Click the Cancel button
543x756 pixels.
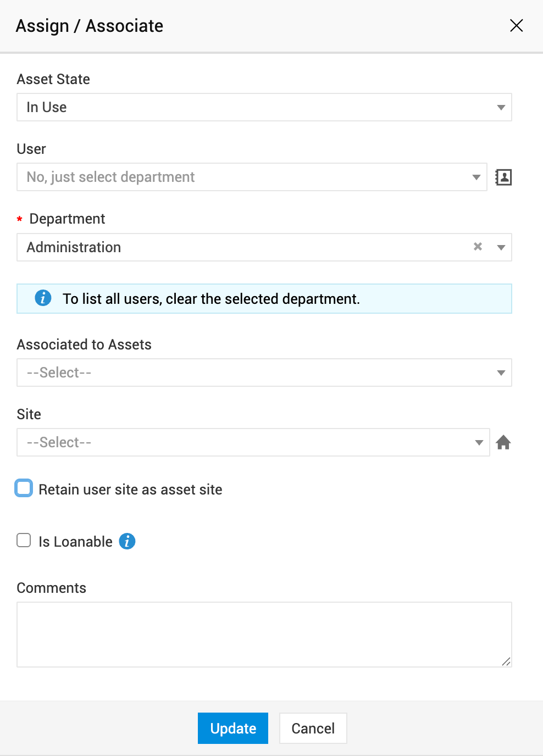click(313, 728)
